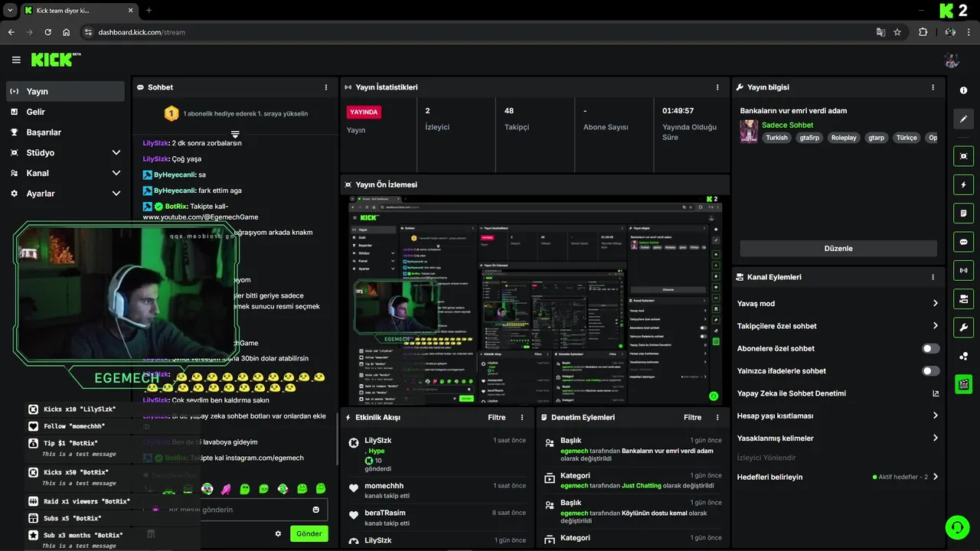Click the browser address bar
Viewport: 980px width, 551px height.
tap(475, 32)
